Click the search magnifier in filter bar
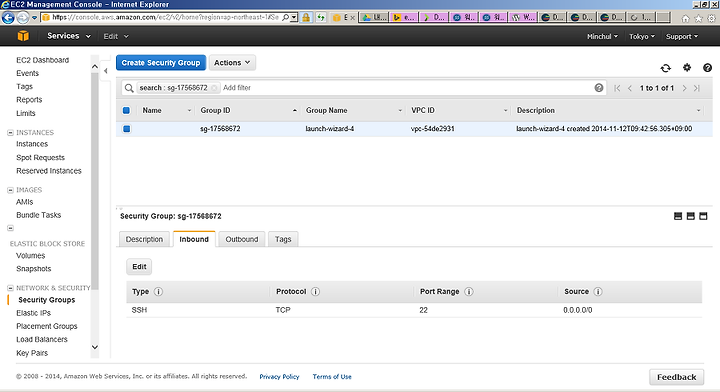720x392 pixels. click(129, 88)
